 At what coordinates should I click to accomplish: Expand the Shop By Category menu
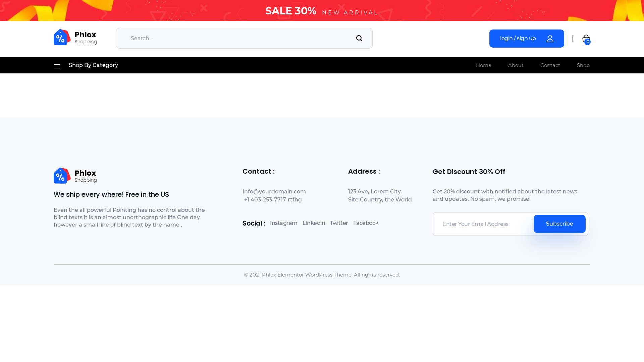pos(93,65)
